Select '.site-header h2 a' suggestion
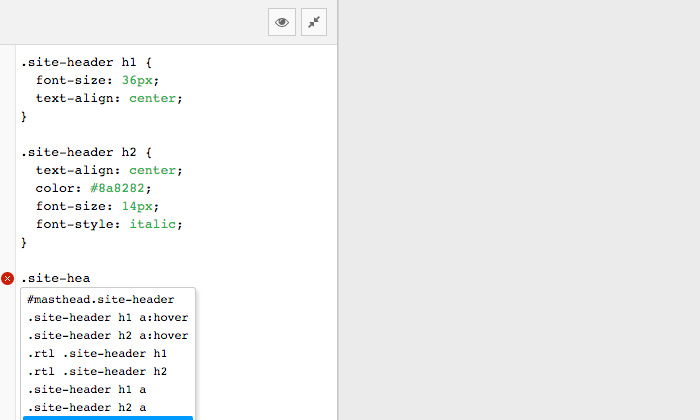Image resolution: width=700 pixels, height=420 pixels. (108, 407)
